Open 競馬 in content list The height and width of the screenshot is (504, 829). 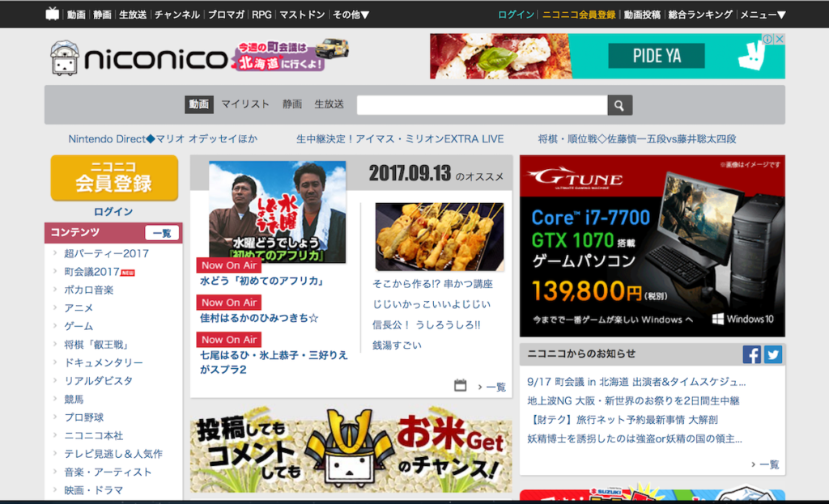point(74,400)
